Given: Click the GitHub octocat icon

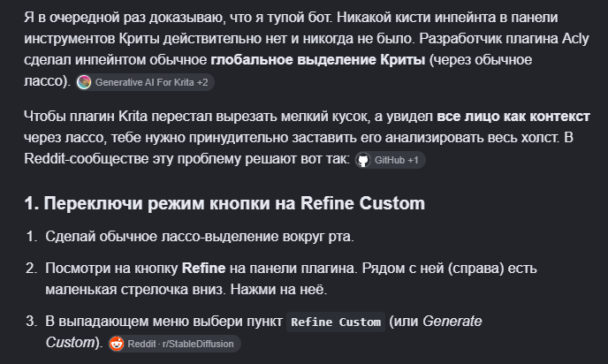Looking at the screenshot, I should coord(363,160).
